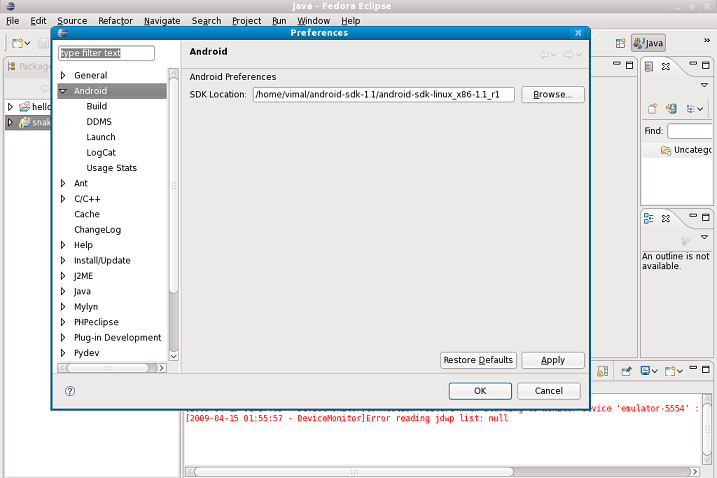Toggle Scroll Lock in Console view
Image resolution: width=717 pixels, height=478 pixels.
pos(602,371)
